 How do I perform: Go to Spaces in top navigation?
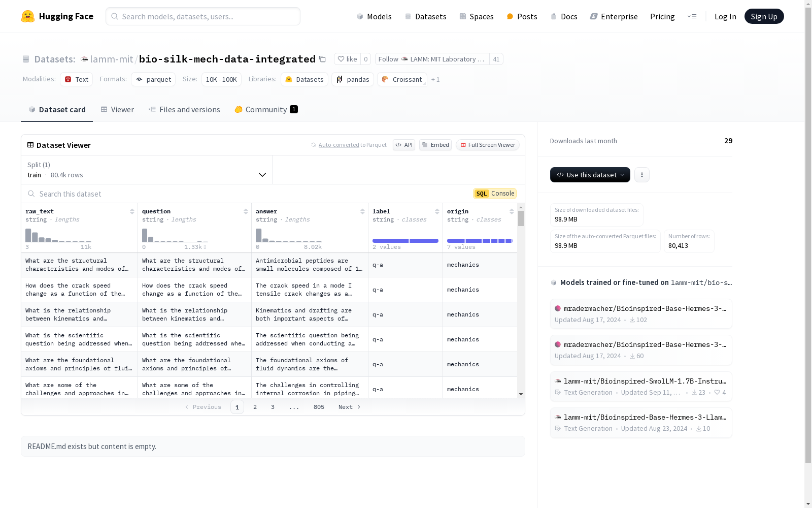click(x=477, y=16)
